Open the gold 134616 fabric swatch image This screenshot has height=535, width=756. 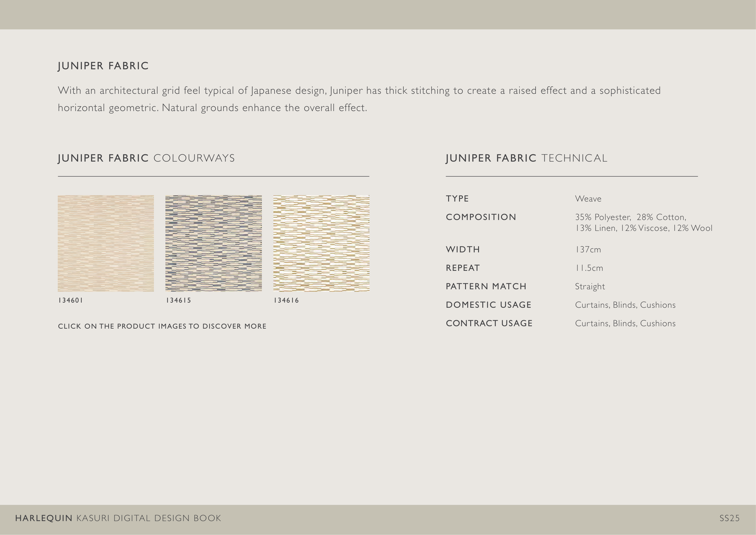pos(321,243)
